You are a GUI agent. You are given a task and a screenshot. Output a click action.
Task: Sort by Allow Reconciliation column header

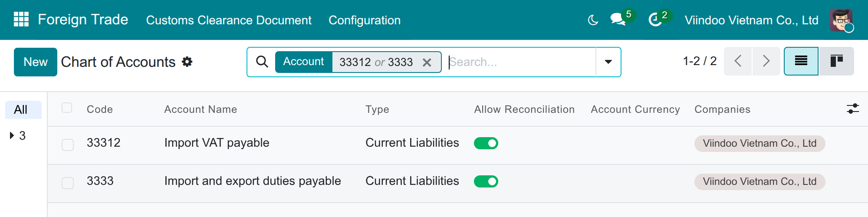point(524,109)
